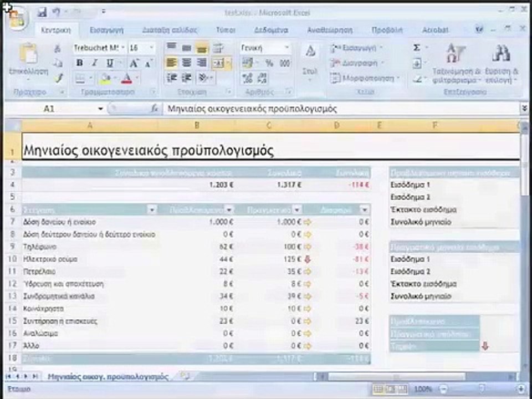Increase the indent in the alignment group
This screenshot has height=399, width=532.
click(187, 78)
